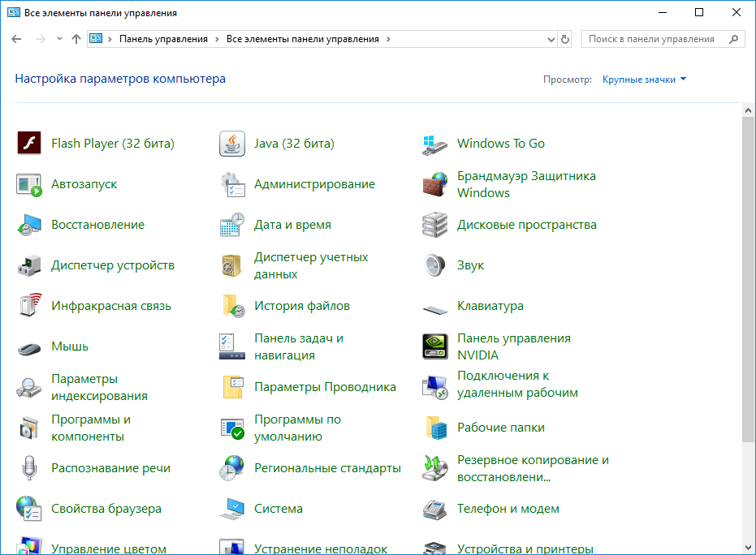Click the Forward navigation arrow
This screenshot has height=555, width=756.
pos(41,39)
